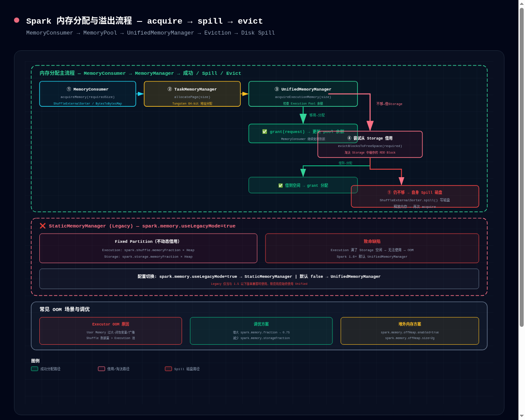Click the green checkmark icon beside grant(request)
This screenshot has width=525, height=420.
tap(265, 132)
